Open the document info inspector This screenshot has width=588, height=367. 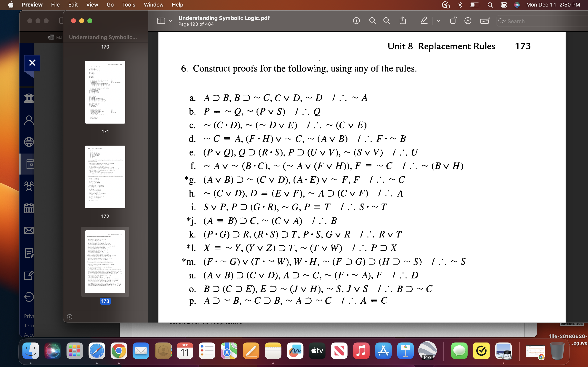[x=356, y=21]
